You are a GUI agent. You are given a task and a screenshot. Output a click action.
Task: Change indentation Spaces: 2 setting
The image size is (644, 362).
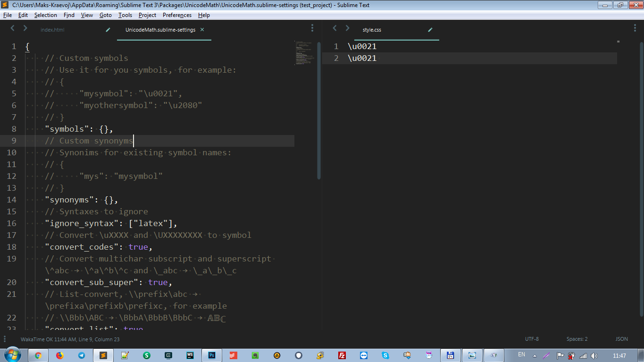(577, 339)
